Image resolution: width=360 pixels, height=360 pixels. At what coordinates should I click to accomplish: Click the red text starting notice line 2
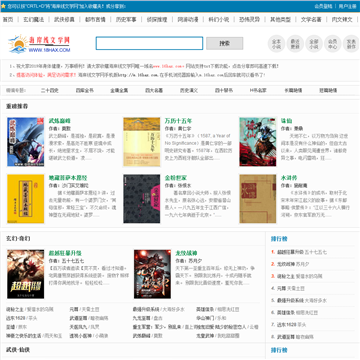click(47, 75)
